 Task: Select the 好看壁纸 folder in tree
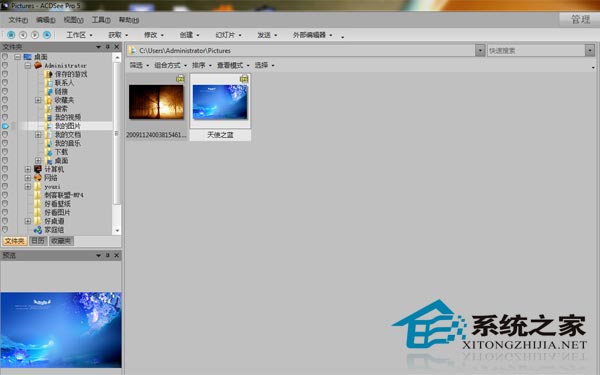click(57, 204)
